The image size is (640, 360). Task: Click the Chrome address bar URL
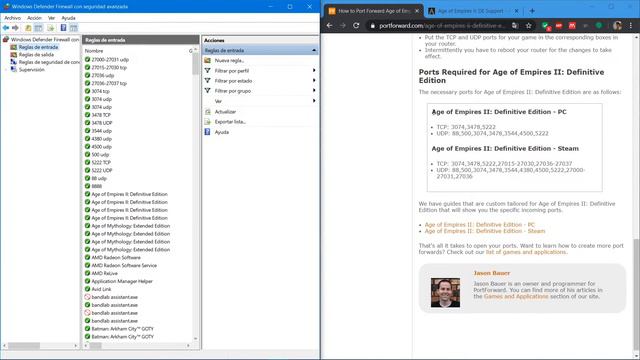[442, 26]
